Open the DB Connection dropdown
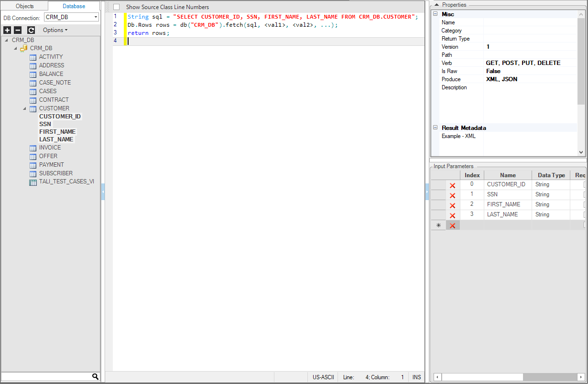This screenshot has height=384, width=588. [x=96, y=17]
